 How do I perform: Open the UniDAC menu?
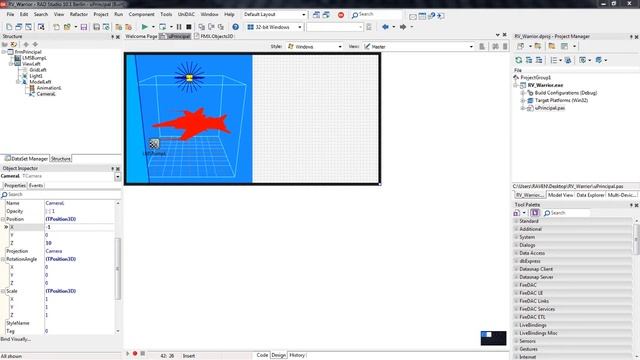pos(186,14)
